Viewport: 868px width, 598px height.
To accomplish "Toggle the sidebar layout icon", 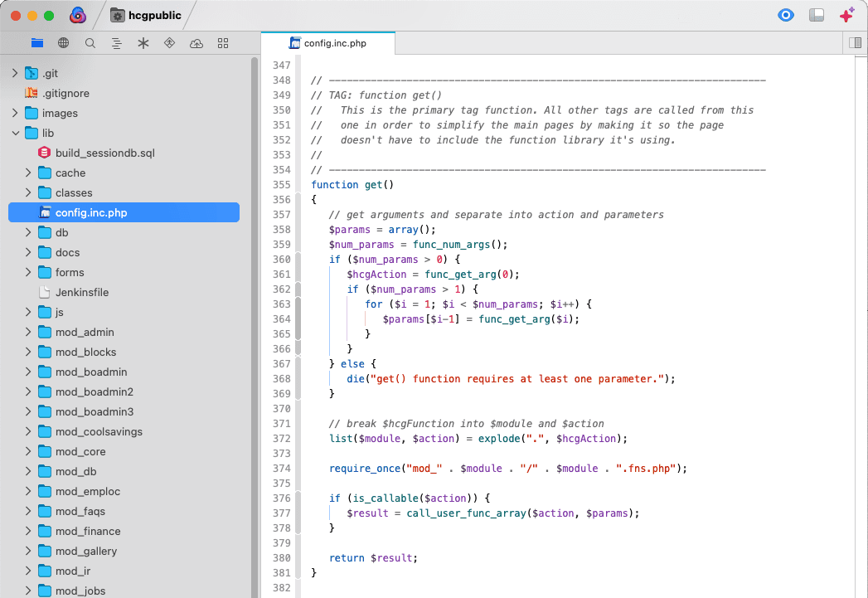I will point(817,15).
